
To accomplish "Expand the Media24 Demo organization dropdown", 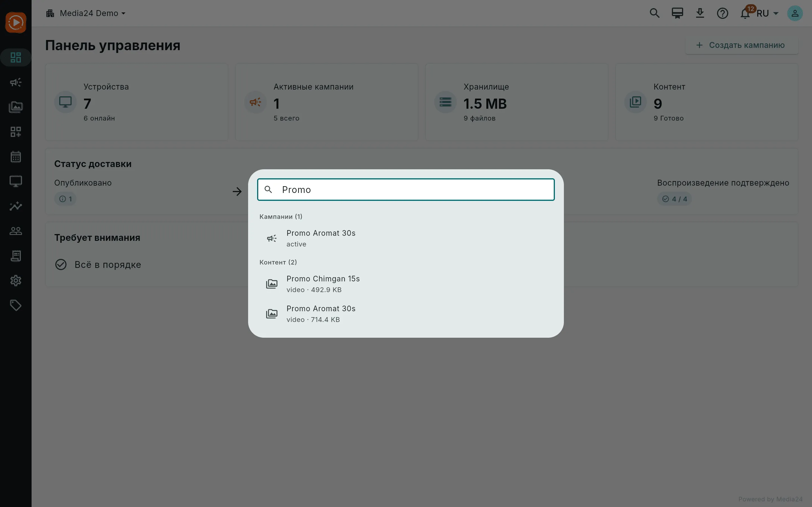I will click(86, 14).
